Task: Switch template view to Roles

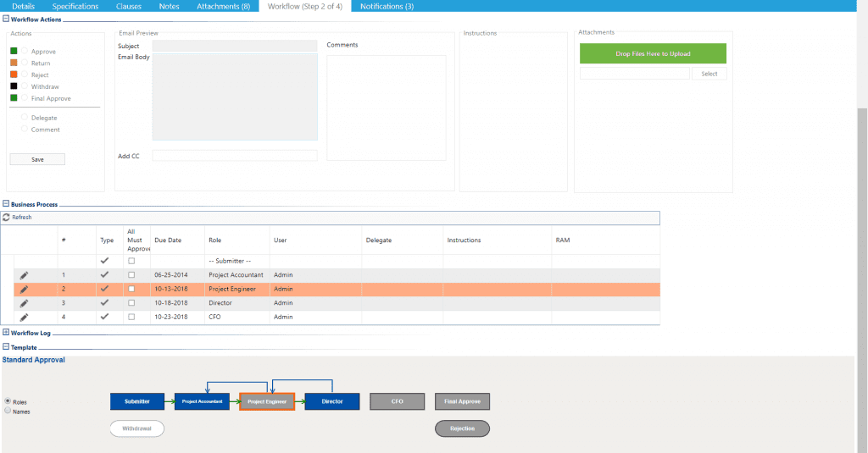Action: click(x=8, y=401)
